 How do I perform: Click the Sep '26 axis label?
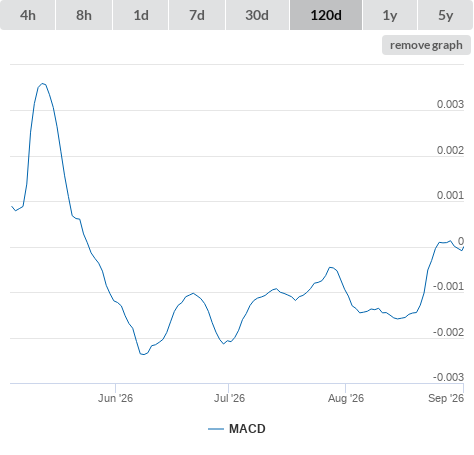[446, 398]
